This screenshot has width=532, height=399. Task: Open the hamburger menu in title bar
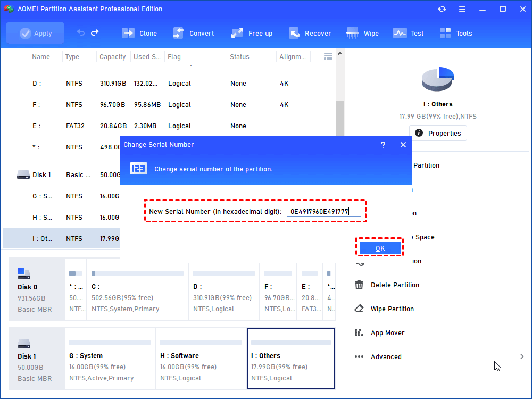(x=462, y=9)
